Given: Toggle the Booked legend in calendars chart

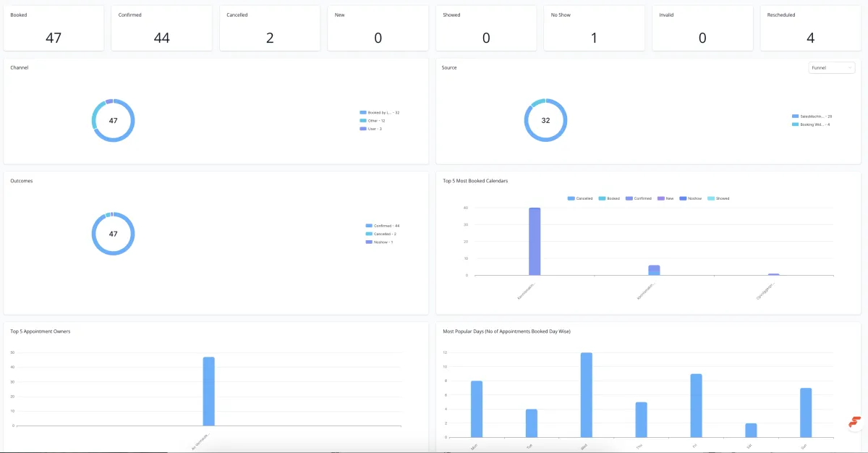Looking at the screenshot, I should [x=609, y=198].
